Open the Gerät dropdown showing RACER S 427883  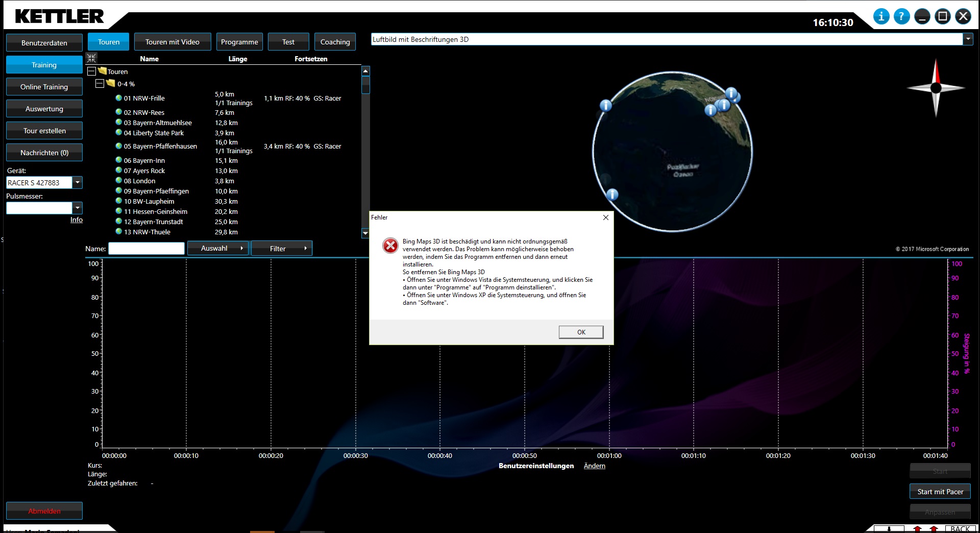click(x=78, y=182)
